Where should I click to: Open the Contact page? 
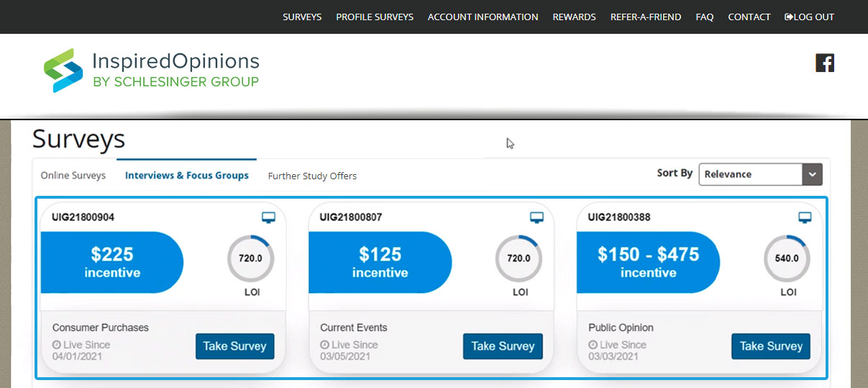click(749, 17)
